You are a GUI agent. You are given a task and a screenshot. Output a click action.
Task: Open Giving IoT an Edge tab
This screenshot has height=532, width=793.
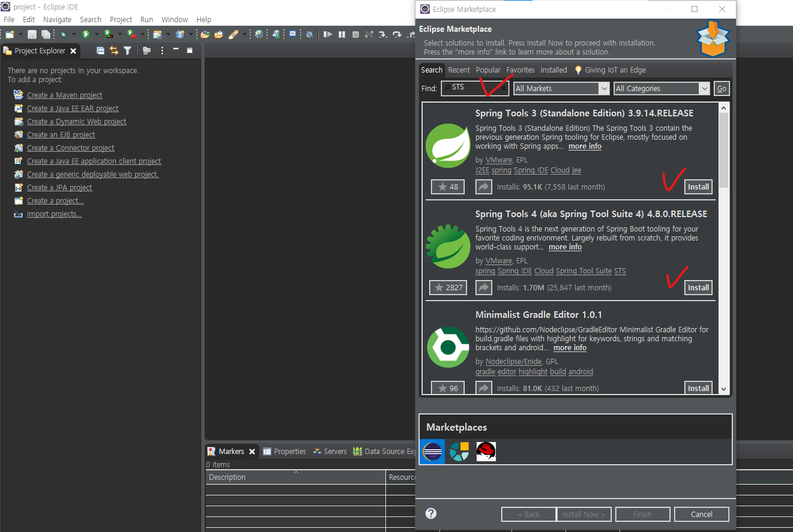pyautogui.click(x=610, y=70)
